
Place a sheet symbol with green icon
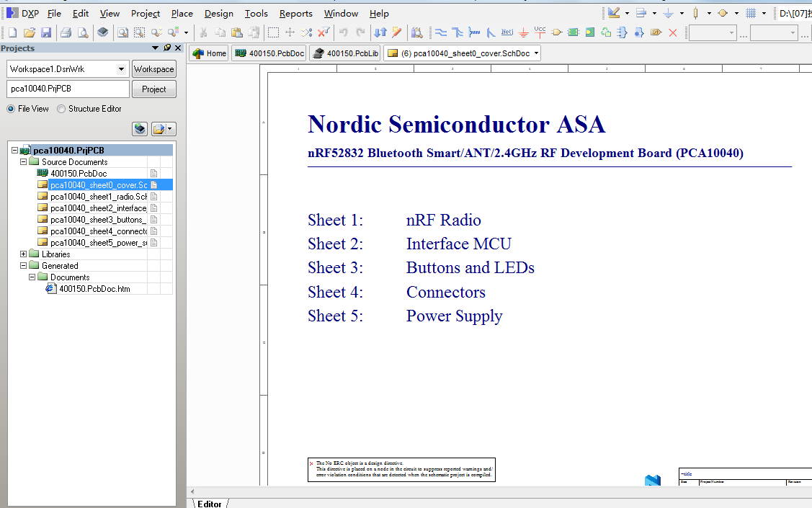point(574,32)
